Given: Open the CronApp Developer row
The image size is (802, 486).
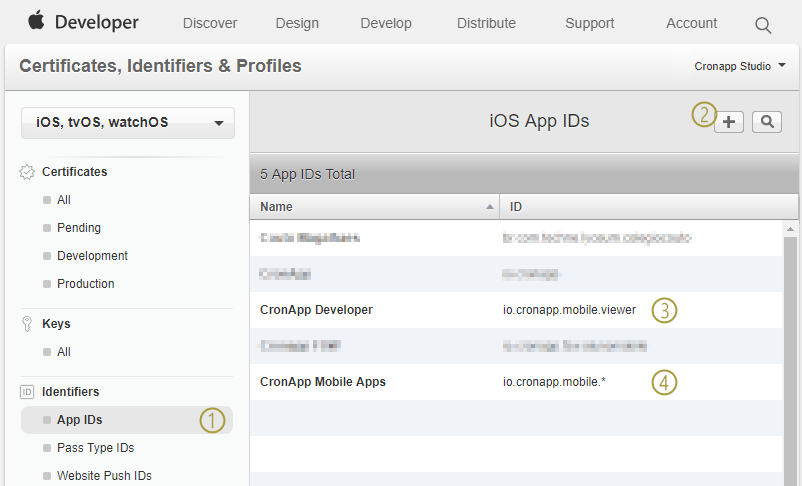Looking at the screenshot, I should tap(516, 310).
